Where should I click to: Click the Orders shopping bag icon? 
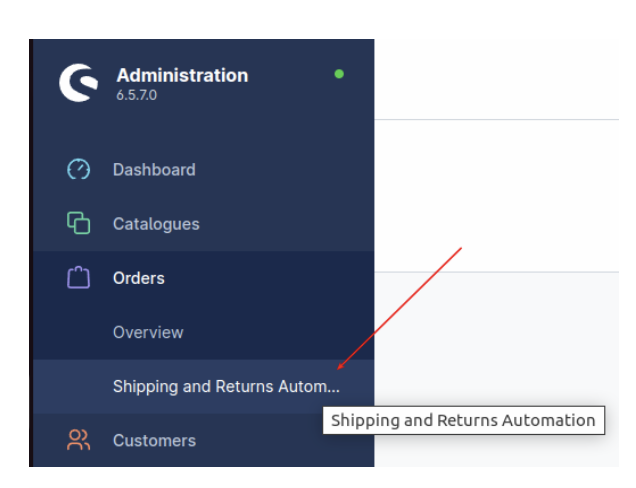[78, 277]
